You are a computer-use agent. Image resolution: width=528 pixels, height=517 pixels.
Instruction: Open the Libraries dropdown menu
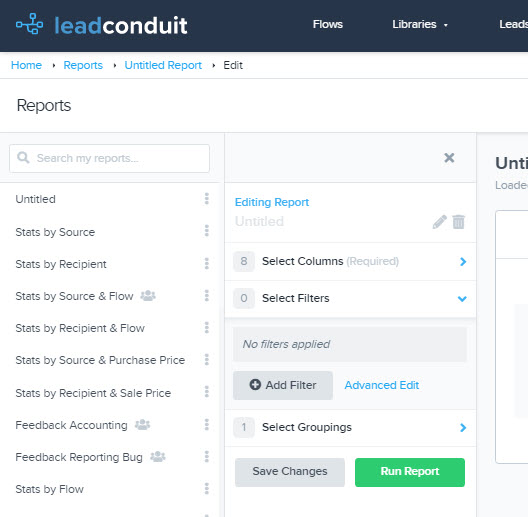420,24
